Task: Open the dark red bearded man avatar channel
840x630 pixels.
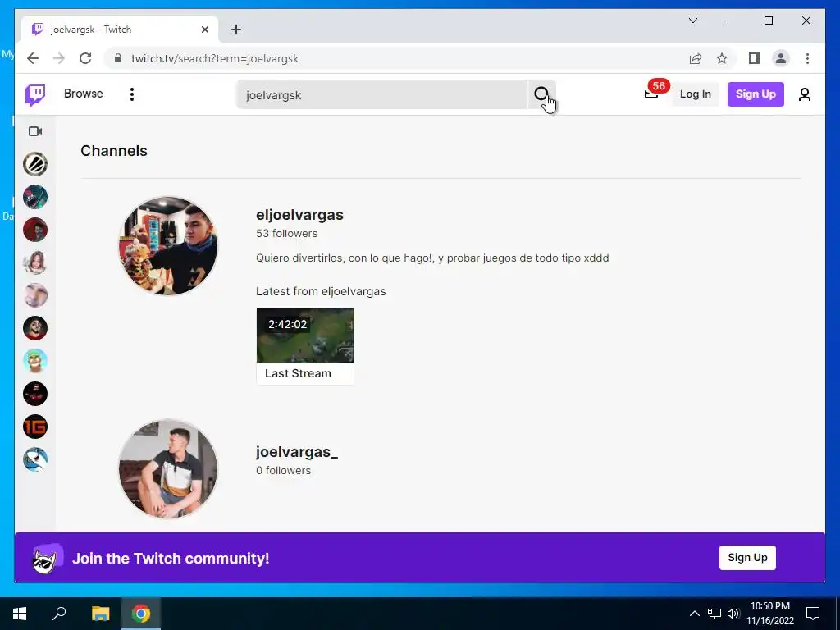Action: [x=35, y=230]
